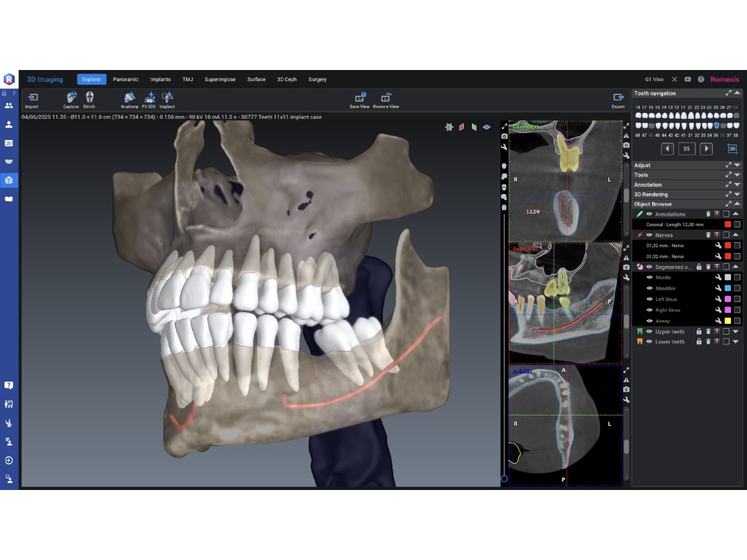Go to the next tooth arrow button
Viewport: 747px width, 560px height.
tap(706, 149)
